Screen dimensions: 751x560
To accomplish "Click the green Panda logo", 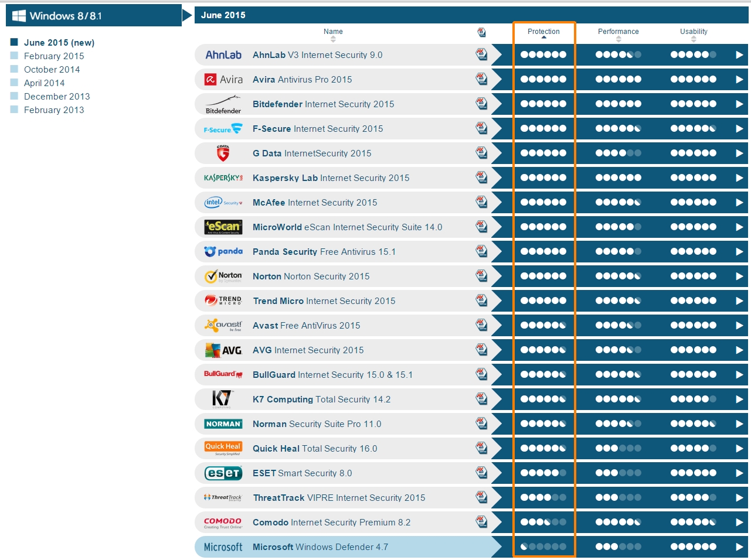I will click(x=223, y=251).
